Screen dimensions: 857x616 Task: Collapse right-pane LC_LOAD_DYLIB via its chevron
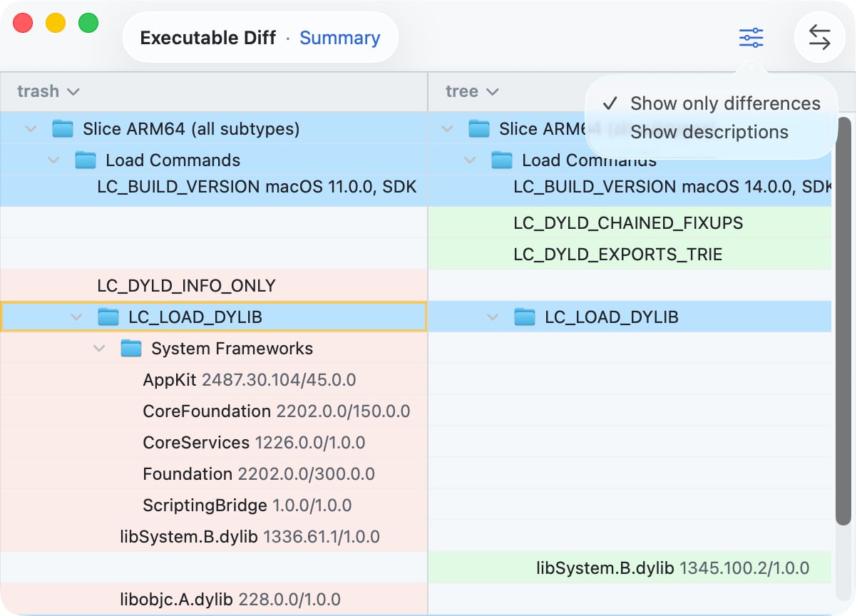[x=492, y=317]
